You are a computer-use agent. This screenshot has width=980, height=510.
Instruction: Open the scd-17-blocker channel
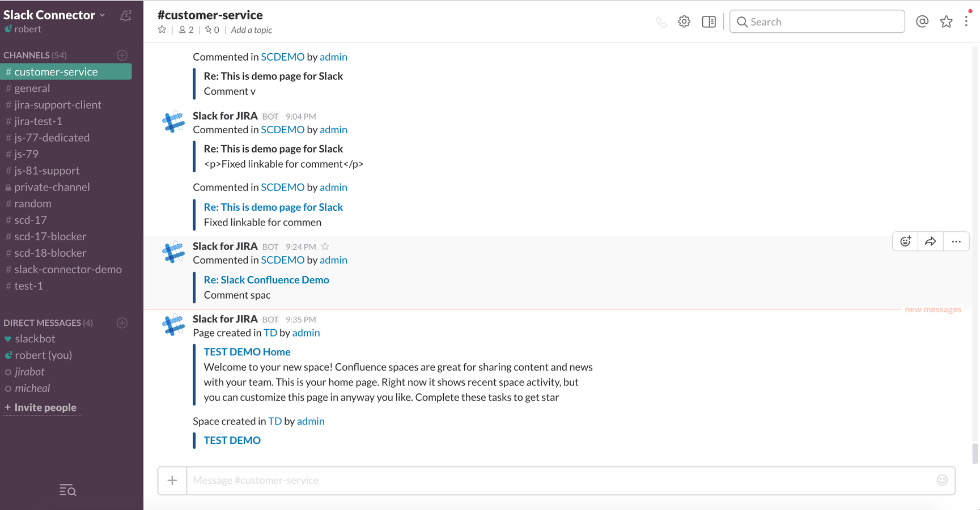tap(66, 236)
